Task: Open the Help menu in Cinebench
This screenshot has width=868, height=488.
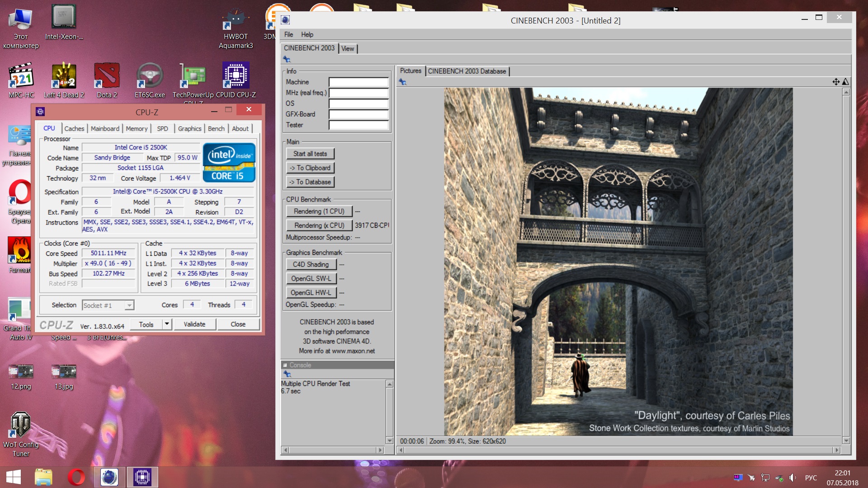Action: [x=307, y=34]
